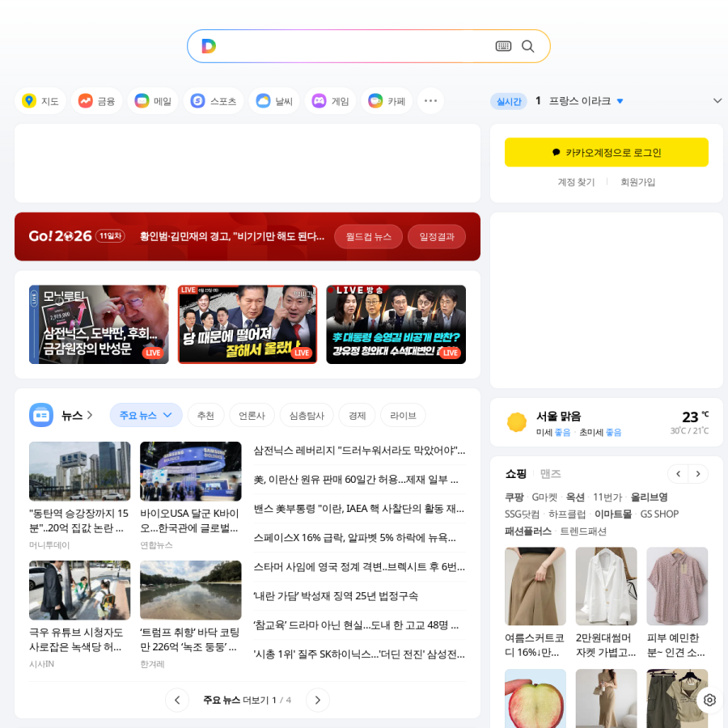Open 대통령 승영길 live broadcast thumbnail
The image size is (728, 728).
(396, 324)
